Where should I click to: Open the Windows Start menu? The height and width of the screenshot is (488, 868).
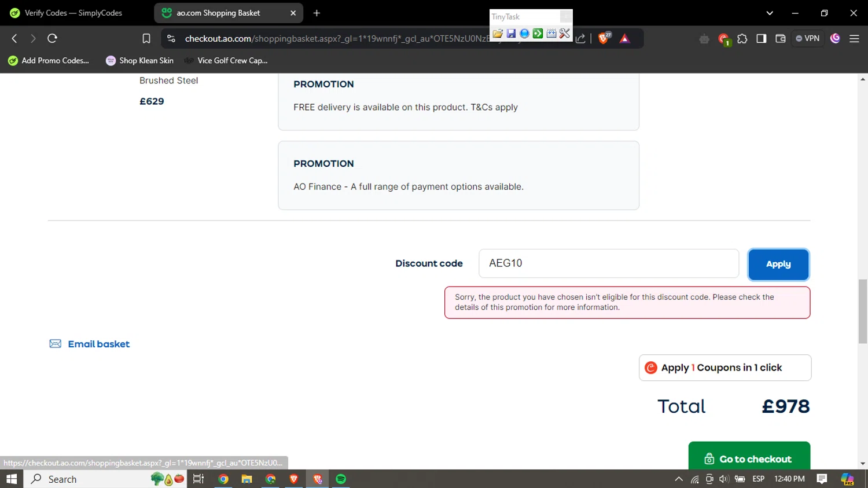12,479
